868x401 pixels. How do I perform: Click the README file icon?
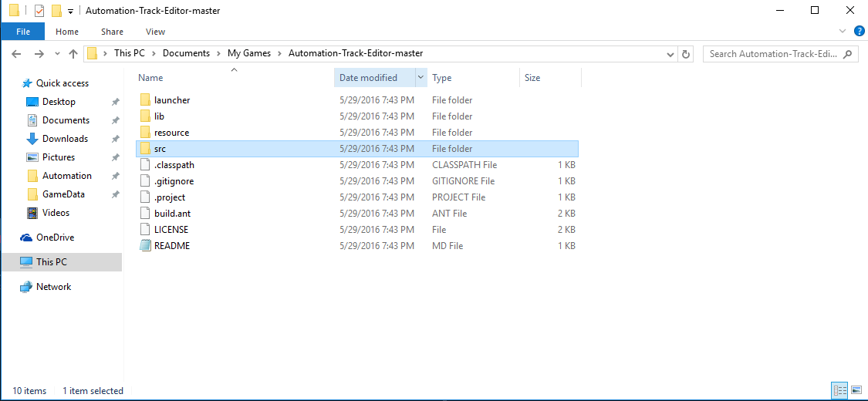tap(147, 246)
